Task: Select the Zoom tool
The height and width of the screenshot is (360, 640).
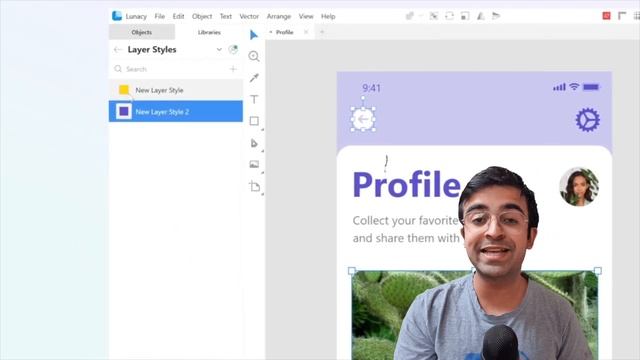Action: coord(254,56)
